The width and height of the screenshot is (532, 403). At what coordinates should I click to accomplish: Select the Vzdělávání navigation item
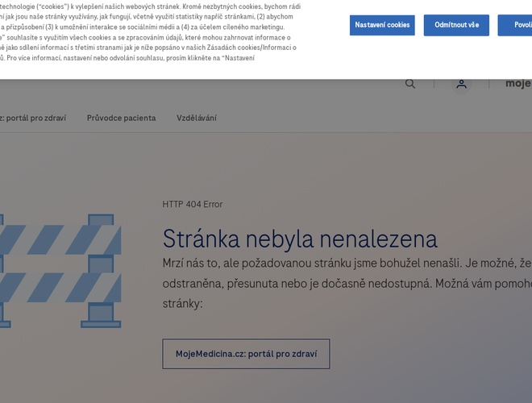(197, 118)
